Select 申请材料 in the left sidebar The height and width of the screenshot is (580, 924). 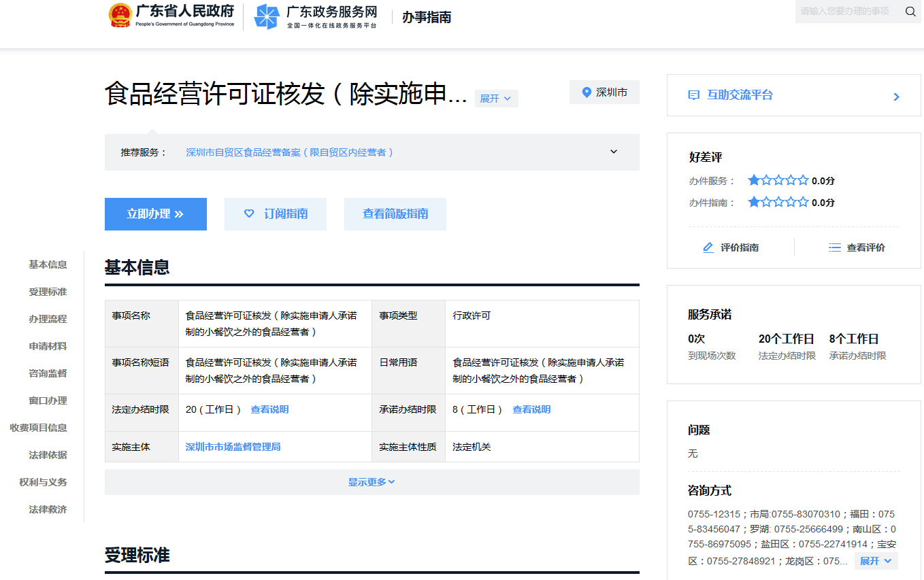[47, 345]
